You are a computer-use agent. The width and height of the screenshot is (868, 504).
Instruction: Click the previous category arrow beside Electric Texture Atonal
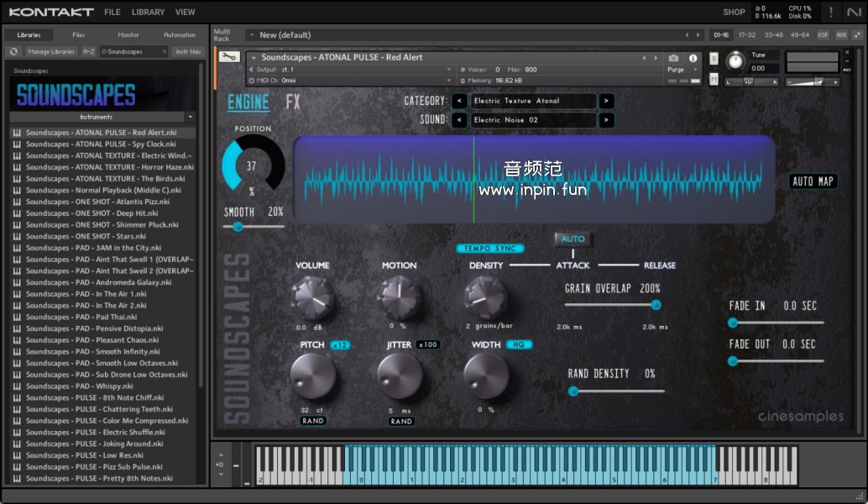(x=459, y=101)
